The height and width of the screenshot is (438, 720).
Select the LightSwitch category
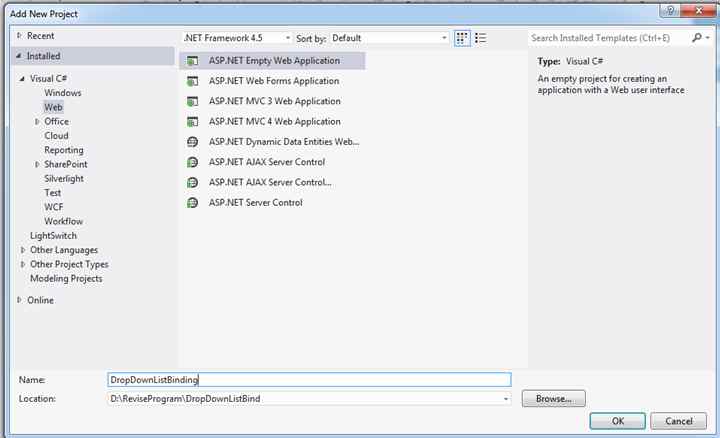(53, 236)
